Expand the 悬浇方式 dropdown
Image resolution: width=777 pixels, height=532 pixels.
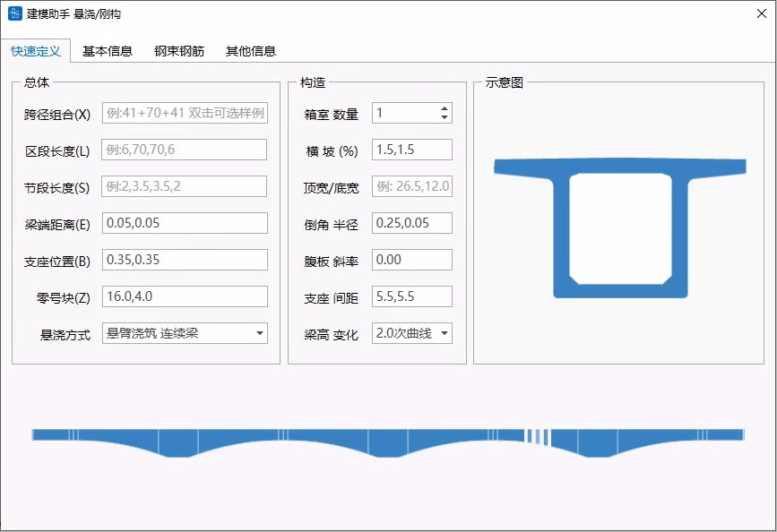tap(260, 333)
